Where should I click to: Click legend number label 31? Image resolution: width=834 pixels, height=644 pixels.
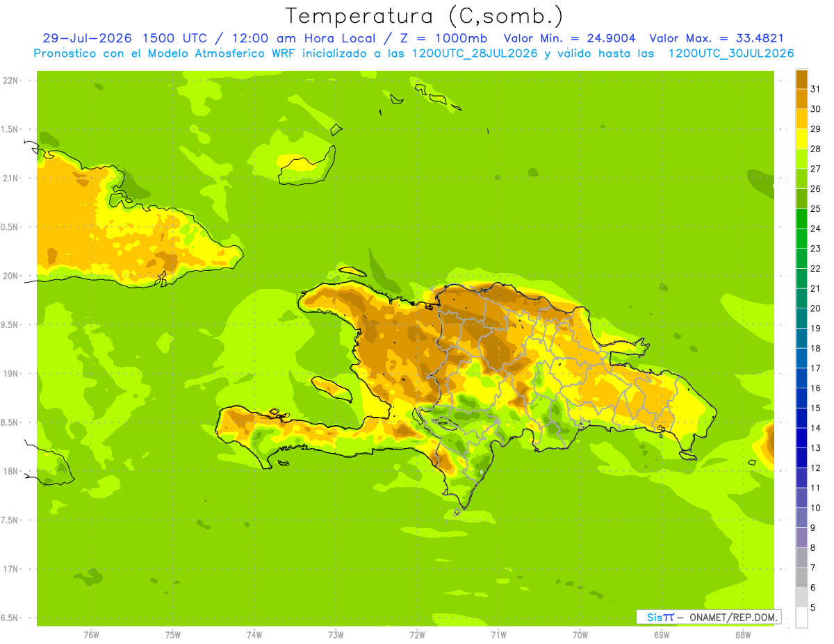click(x=816, y=89)
